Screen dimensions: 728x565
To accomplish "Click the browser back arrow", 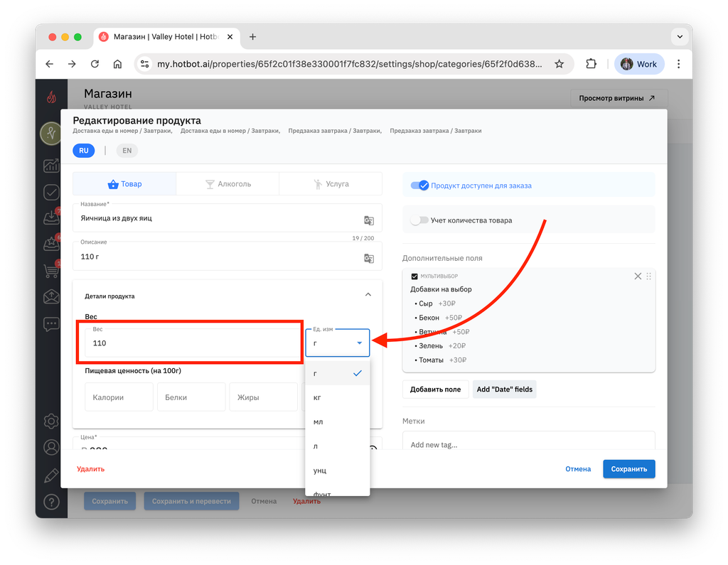I will click(x=49, y=64).
